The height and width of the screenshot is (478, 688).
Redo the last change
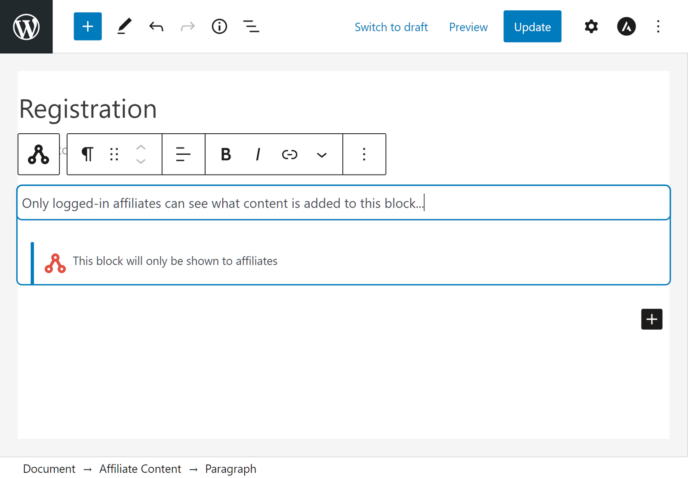(x=188, y=27)
